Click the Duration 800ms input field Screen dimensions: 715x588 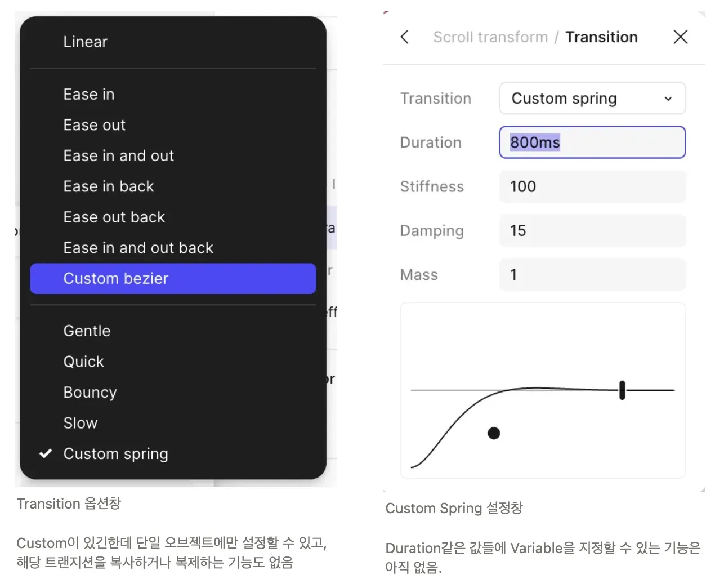(x=592, y=142)
